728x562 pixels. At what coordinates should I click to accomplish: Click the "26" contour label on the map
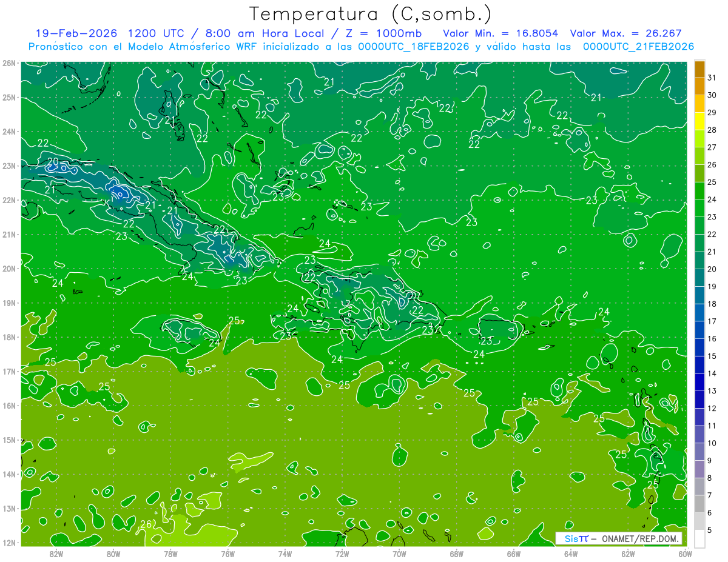point(146,524)
